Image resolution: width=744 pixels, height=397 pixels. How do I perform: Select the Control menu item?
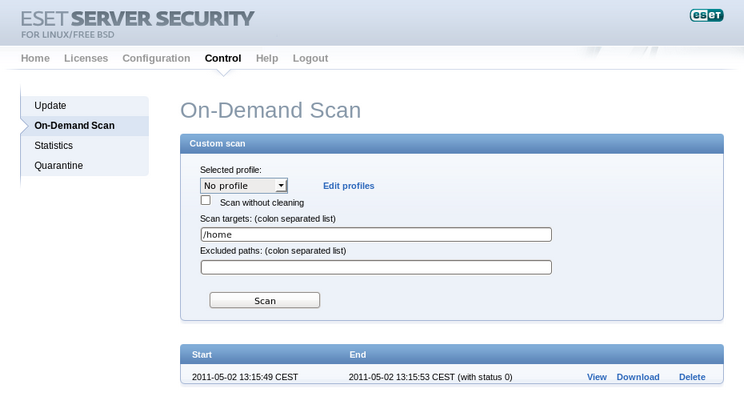[223, 58]
